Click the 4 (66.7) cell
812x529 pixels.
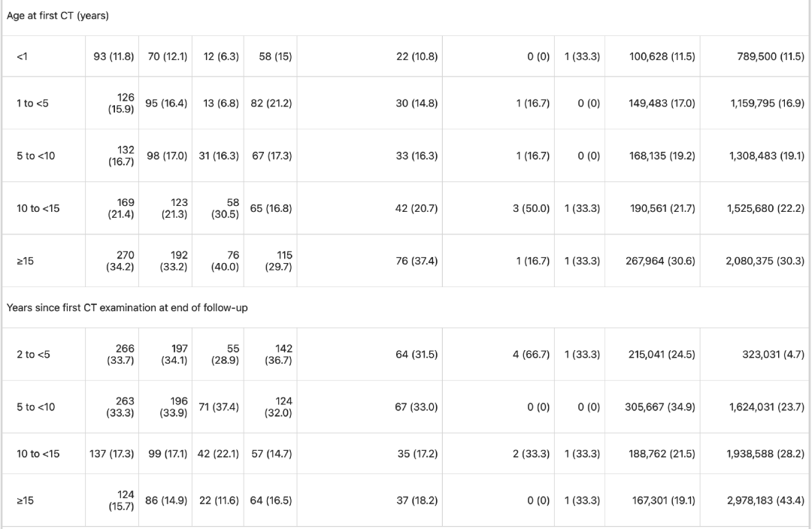[x=531, y=355]
